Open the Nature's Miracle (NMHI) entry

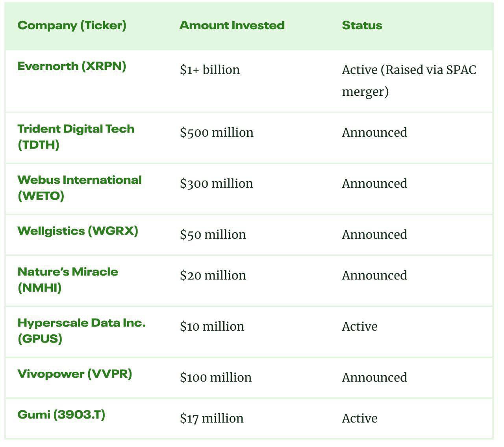(67, 279)
